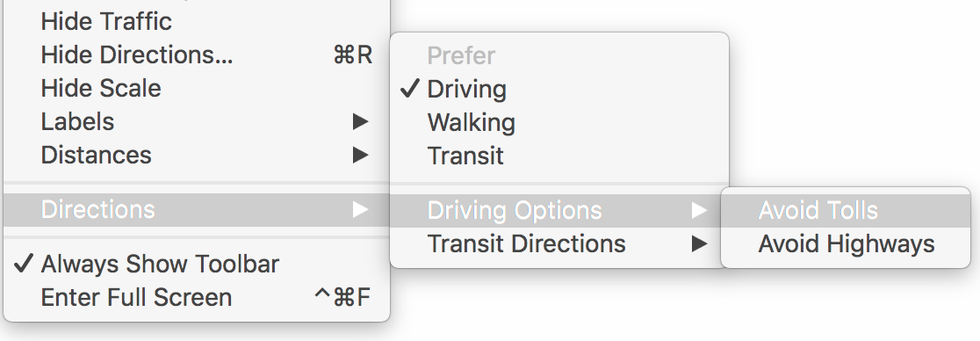Screen dimensions: 980x341
Task: Expand the Transit Directions arrow
Action: tap(699, 243)
